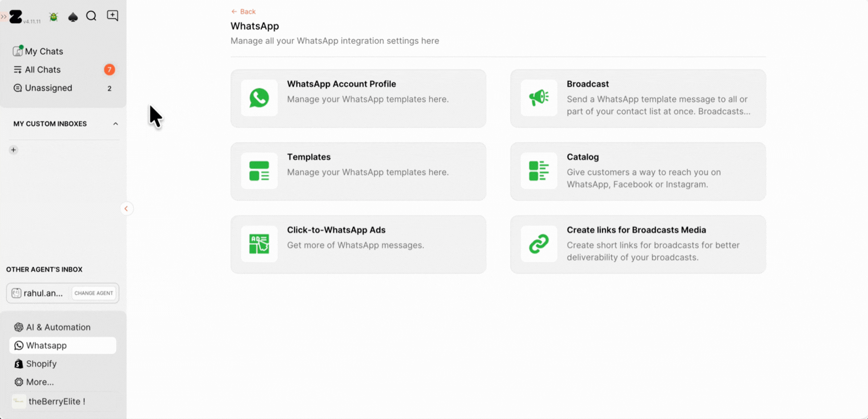
Task: Click the version v4.11.11 label
Action: point(32,21)
